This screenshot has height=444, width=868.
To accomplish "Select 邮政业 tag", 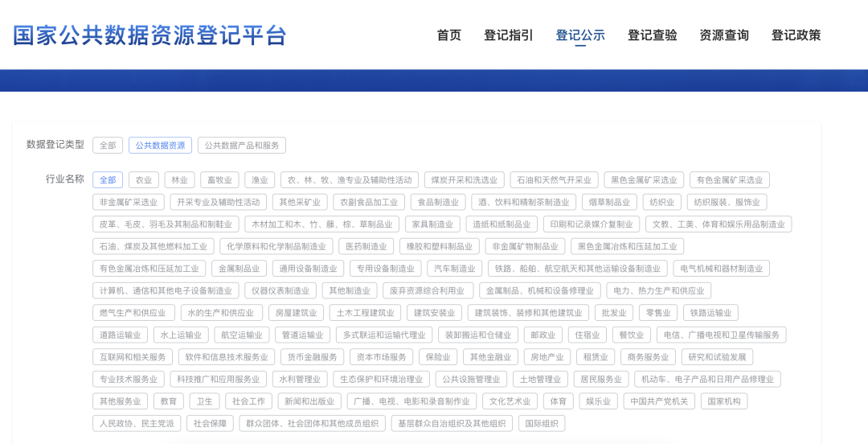I will [x=543, y=335].
